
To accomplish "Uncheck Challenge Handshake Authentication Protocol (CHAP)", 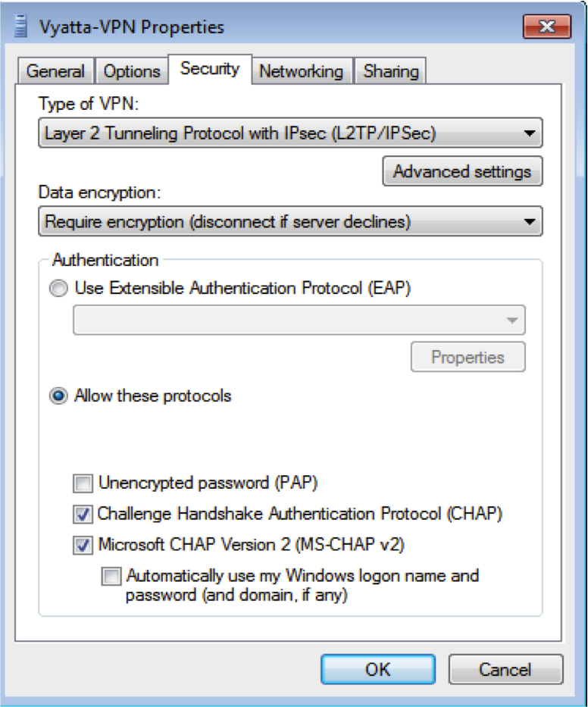I will [x=83, y=514].
